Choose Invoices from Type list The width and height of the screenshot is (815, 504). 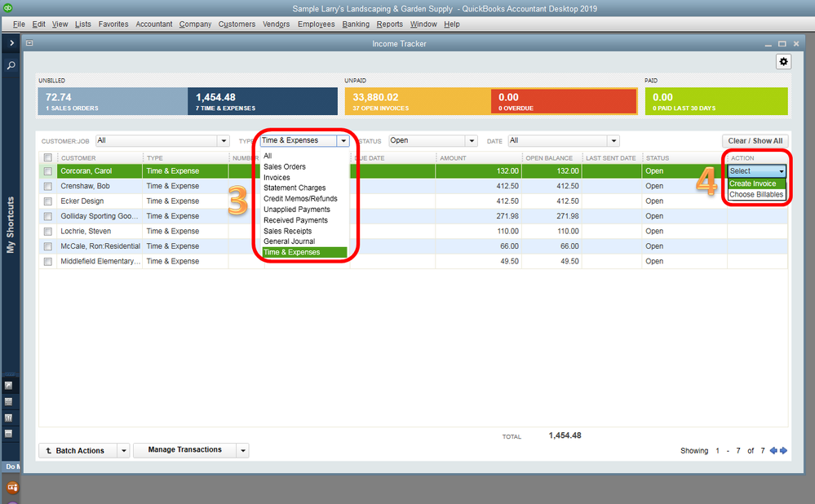tap(277, 178)
